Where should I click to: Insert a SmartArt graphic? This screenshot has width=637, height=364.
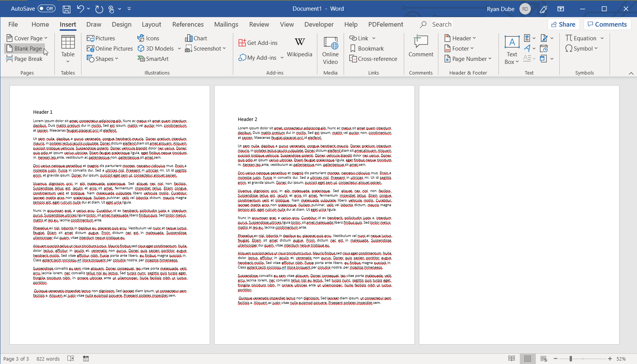(x=153, y=59)
